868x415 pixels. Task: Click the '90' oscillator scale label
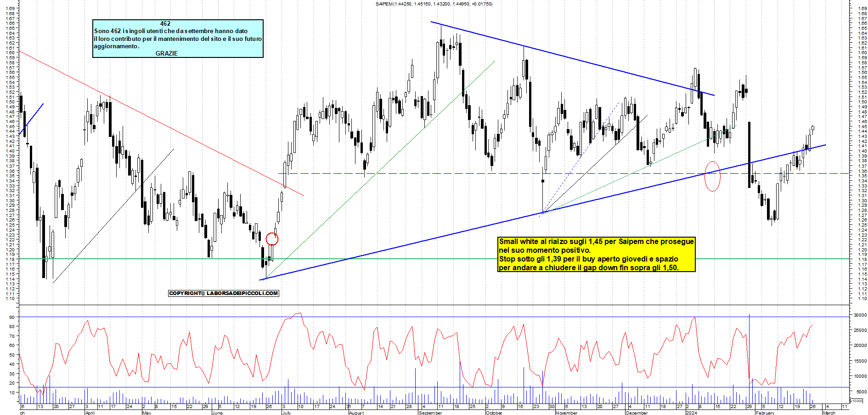11,318
